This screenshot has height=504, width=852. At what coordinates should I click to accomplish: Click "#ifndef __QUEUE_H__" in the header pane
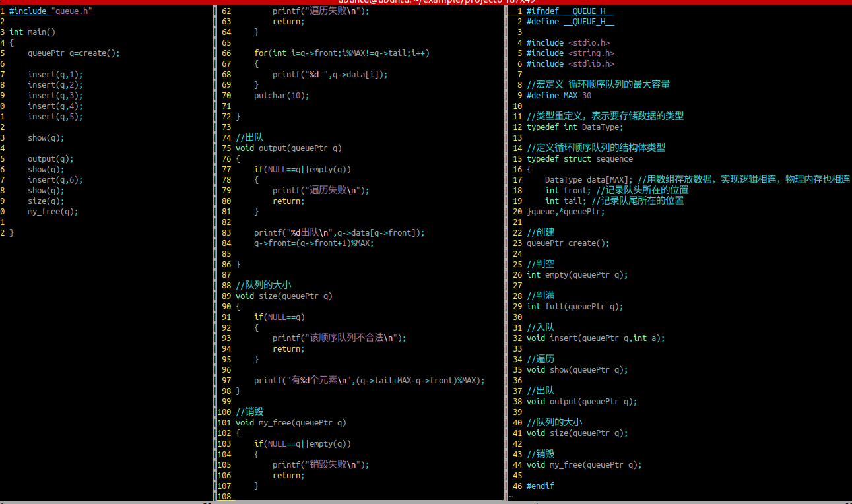click(x=570, y=11)
